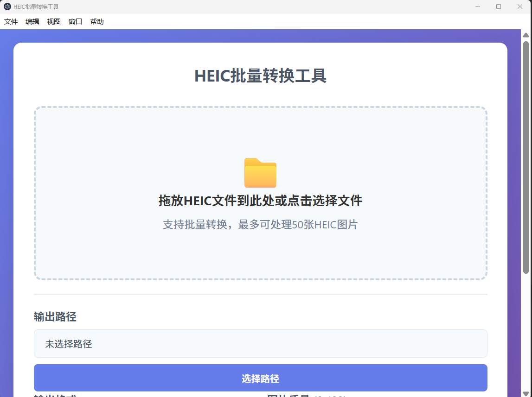
Task: Click the 支持批量转换 hint text
Action: [x=260, y=225]
